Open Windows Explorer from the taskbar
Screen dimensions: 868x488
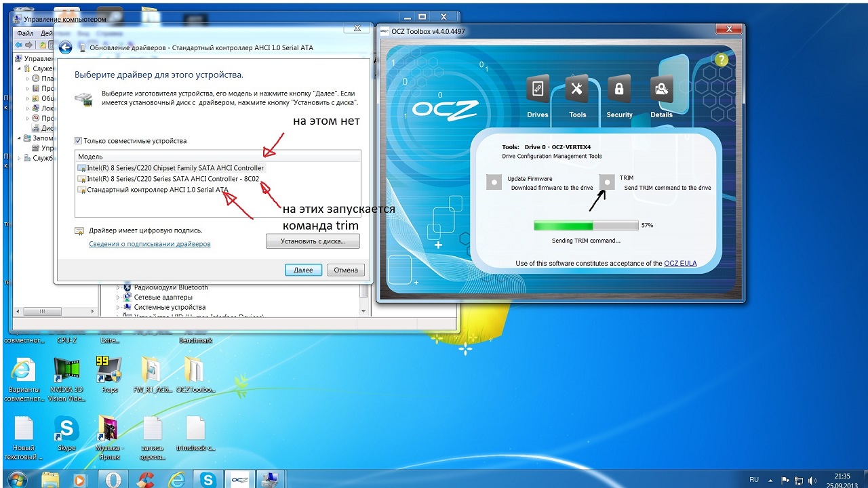pos(50,479)
